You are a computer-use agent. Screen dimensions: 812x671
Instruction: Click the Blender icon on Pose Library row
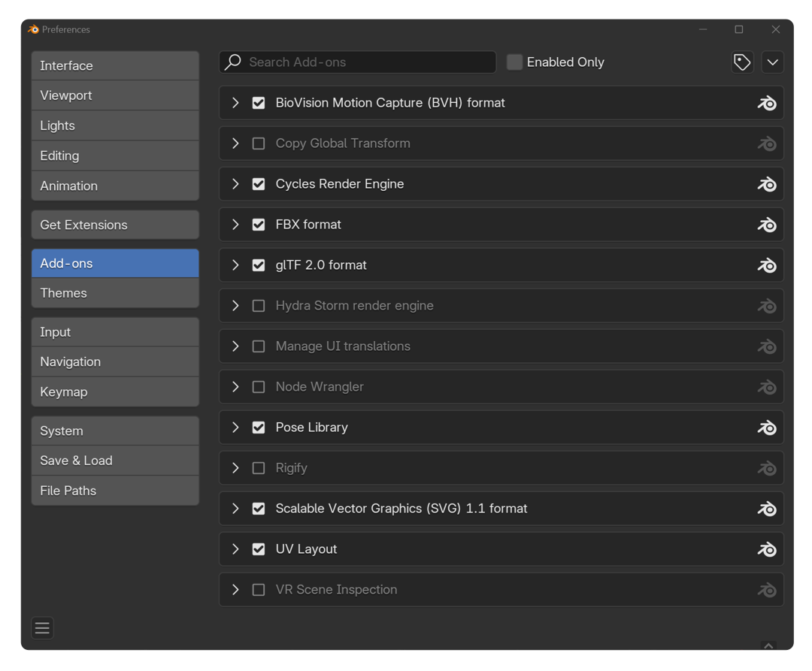click(x=767, y=428)
